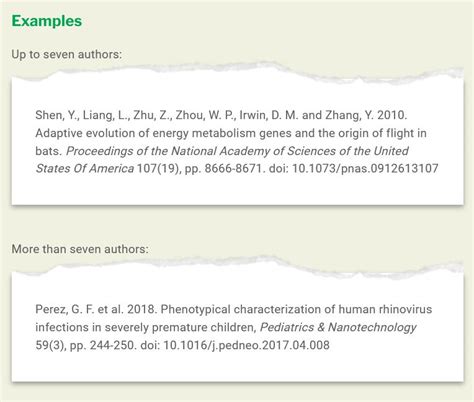Viewport: 474px width, 402px height.
Task: Click the 'Phenotypical characterization of human rhinovirus' title
Action: click(x=296, y=309)
